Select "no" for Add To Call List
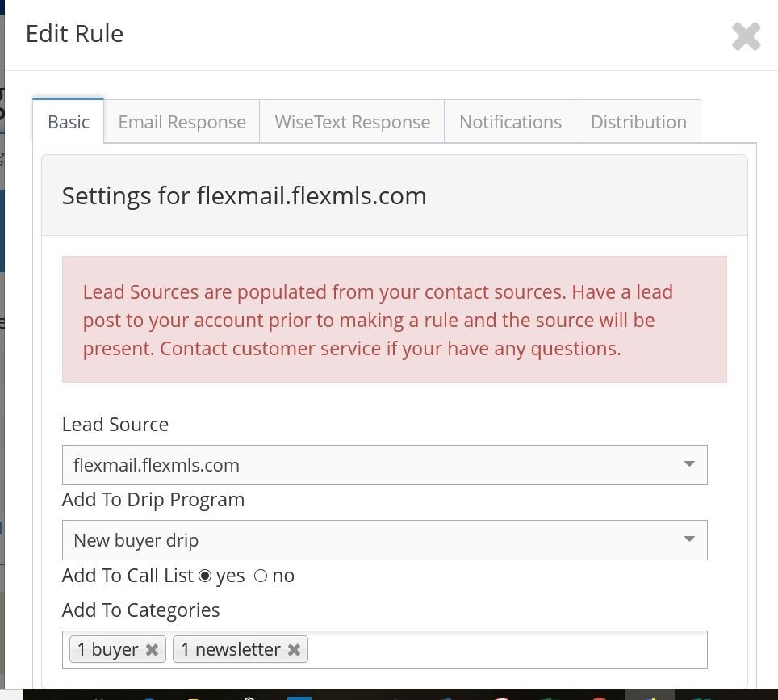 point(261,576)
